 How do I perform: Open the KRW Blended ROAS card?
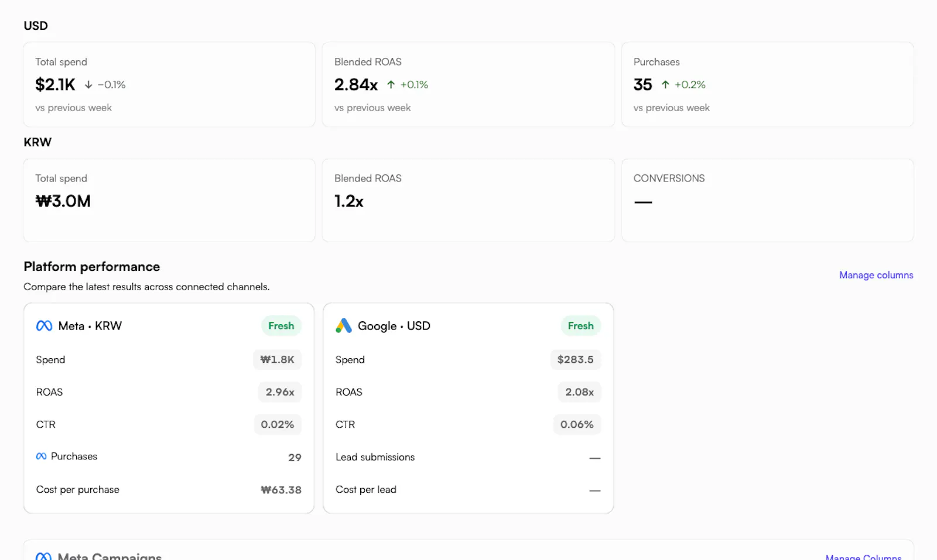coord(468,200)
